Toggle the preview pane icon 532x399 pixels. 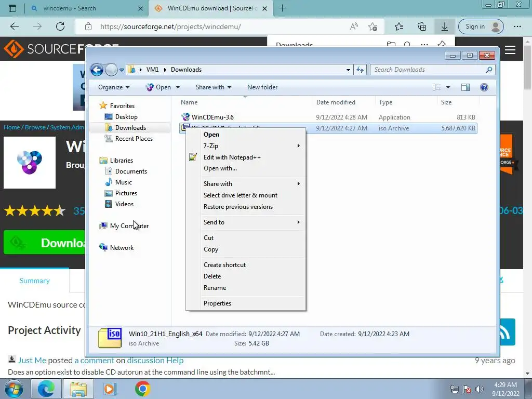[x=465, y=87]
